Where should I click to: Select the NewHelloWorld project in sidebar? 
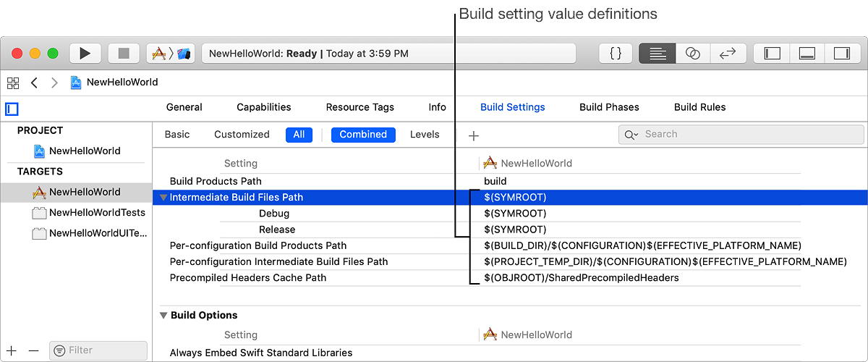click(x=77, y=151)
